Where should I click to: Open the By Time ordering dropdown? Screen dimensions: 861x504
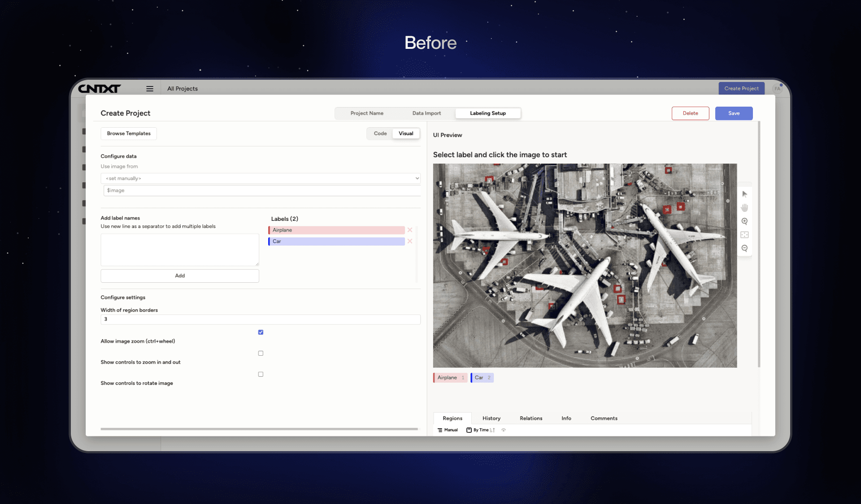click(480, 430)
